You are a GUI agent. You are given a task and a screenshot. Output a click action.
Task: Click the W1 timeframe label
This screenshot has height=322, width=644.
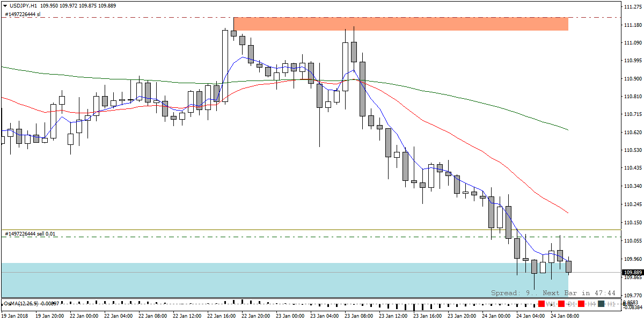pyautogui.click(x=551, y=304)
